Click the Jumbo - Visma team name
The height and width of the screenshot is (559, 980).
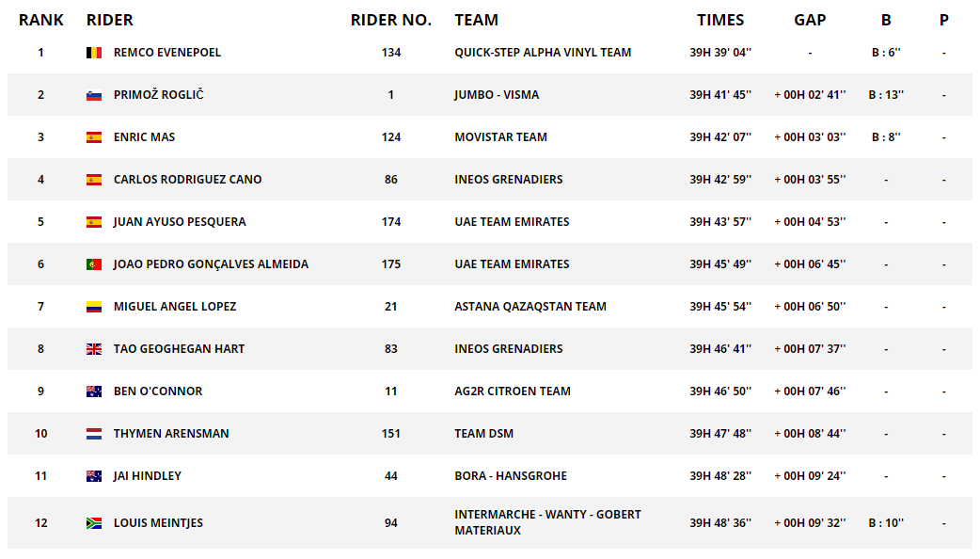click(x=497, y=95)
